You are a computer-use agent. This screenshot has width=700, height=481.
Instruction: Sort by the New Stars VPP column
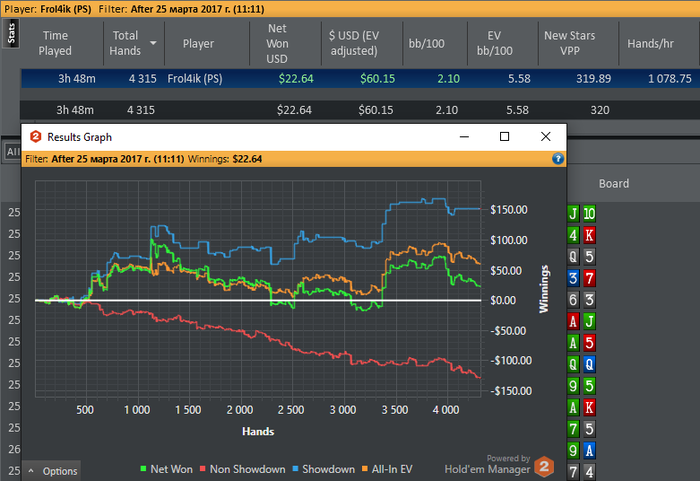point(570,43)
